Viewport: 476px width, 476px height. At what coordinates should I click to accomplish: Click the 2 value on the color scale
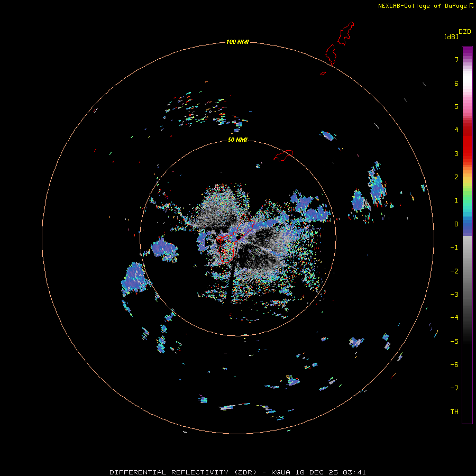click(x=456, y=177)
